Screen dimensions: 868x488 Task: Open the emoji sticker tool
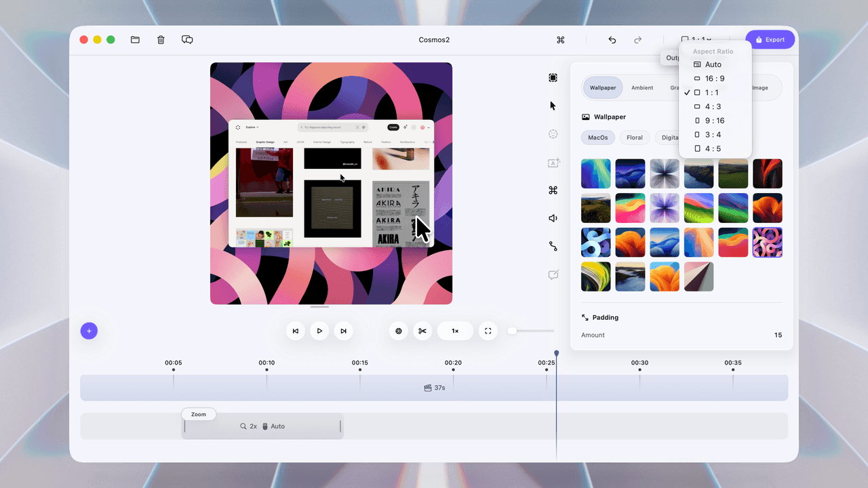(x=553, y=134)
